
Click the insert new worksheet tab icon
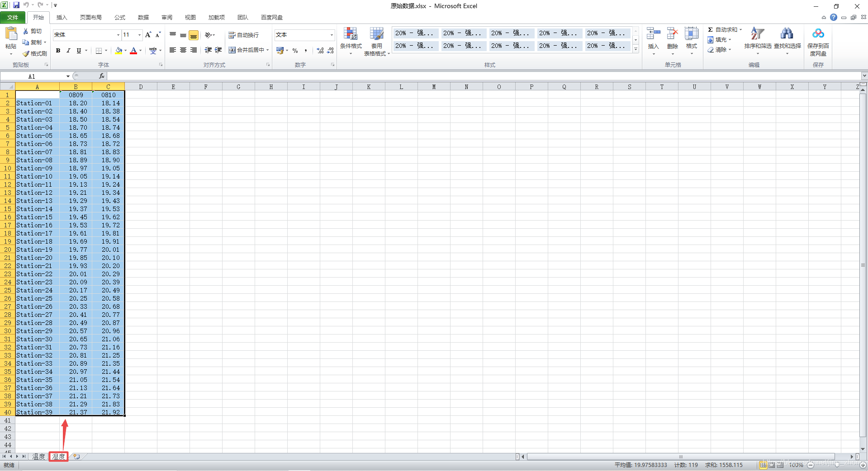pos(76,457)
